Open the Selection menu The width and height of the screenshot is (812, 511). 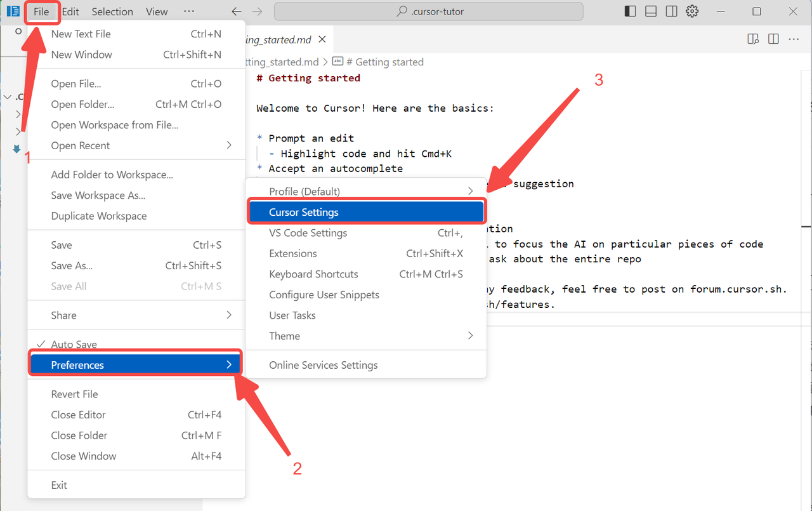pos(112,11)
